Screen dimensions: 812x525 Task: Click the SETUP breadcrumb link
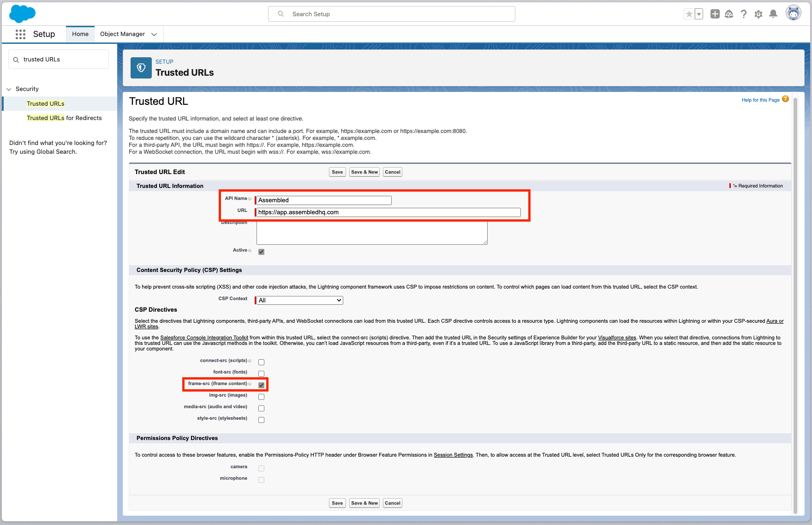(164, 62)
